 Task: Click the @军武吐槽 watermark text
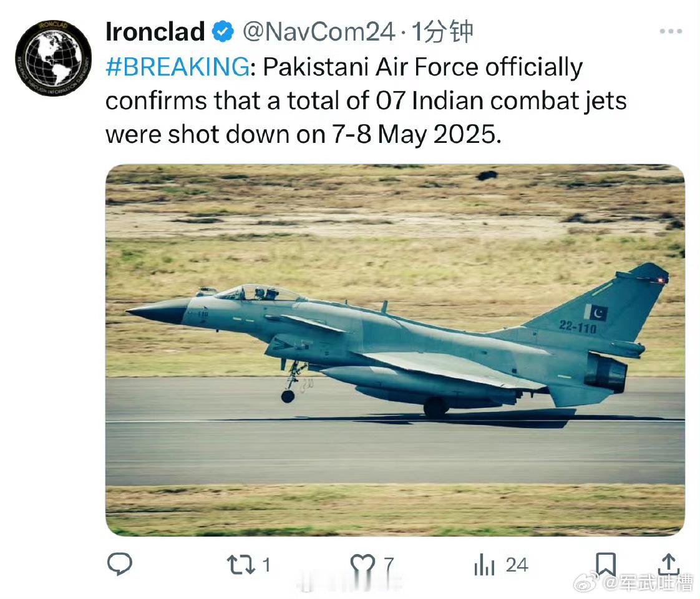click(x=648, y=584)
